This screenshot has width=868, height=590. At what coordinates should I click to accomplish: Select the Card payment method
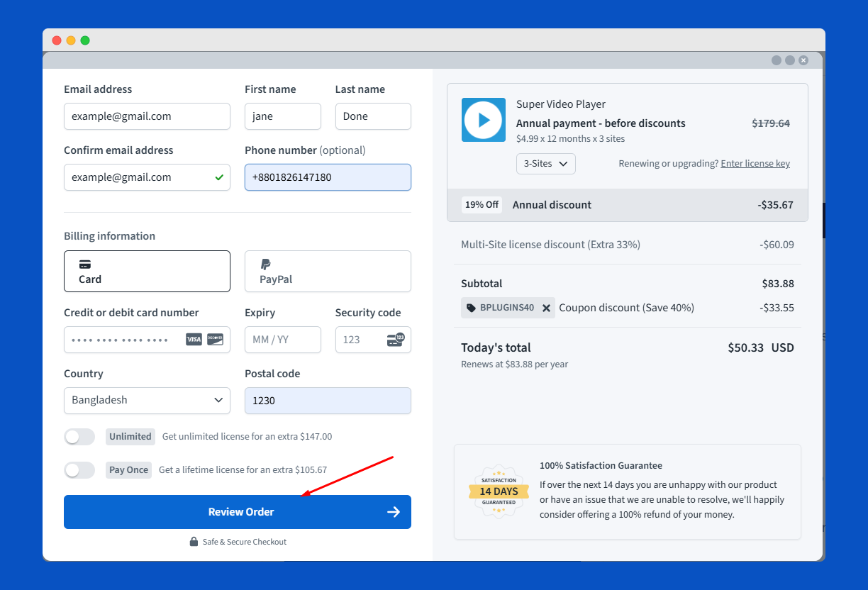(x=147, y=271)
